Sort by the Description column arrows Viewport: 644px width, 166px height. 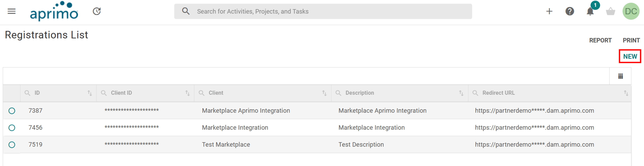[461, 93]
